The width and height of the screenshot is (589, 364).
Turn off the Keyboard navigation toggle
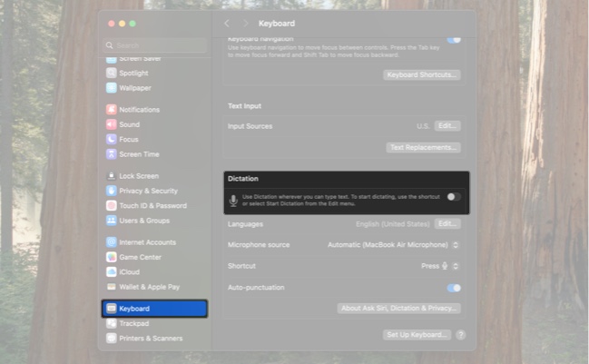pyautogui.click(x=454, y=40)
